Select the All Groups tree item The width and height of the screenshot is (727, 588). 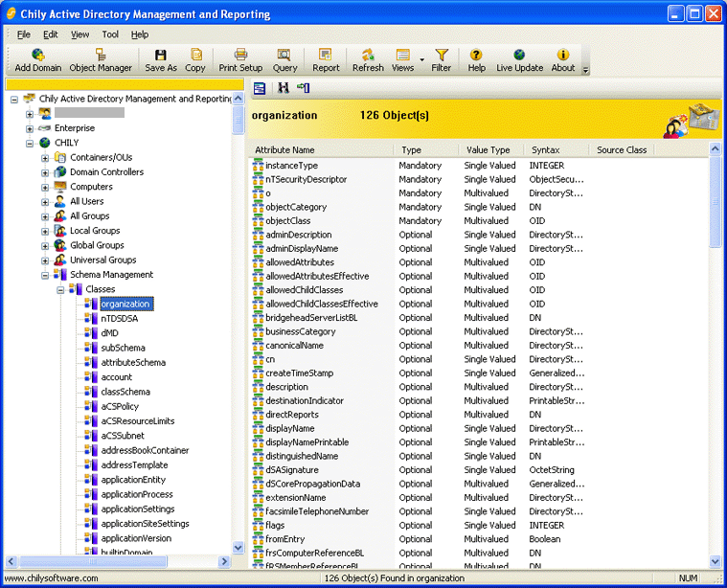(89, 215)
